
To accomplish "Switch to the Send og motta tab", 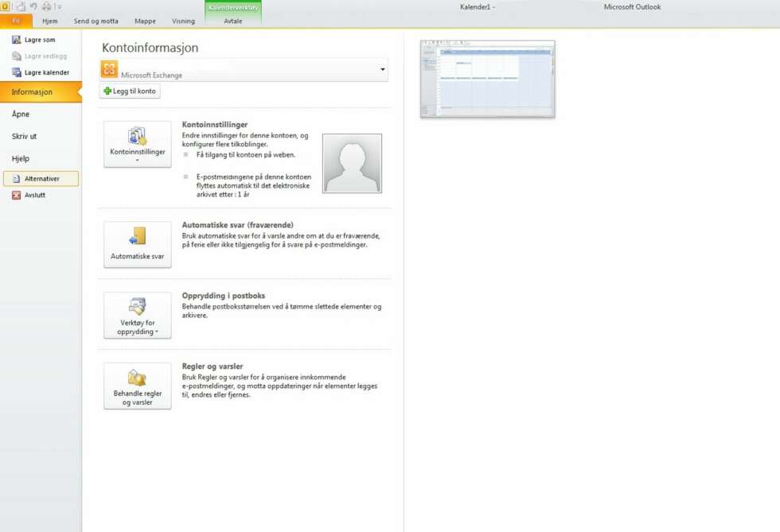I will click(x=96, y=21).
